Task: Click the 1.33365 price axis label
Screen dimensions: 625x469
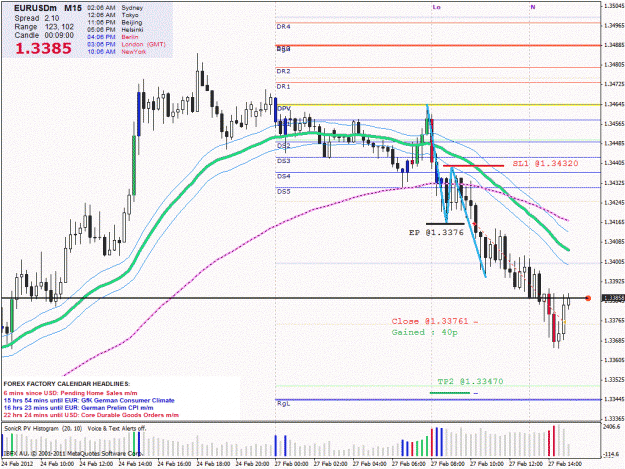Action: coord(614,419)
